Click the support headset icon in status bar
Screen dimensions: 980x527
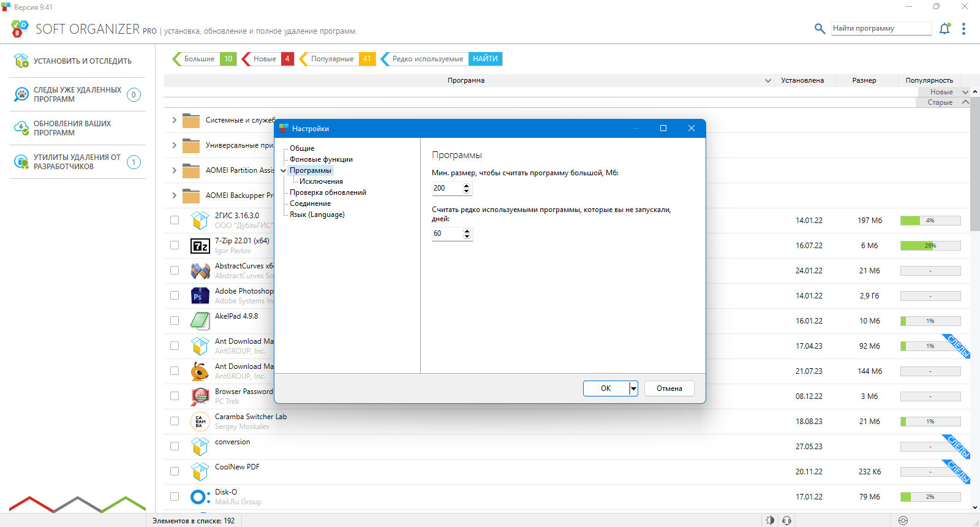click(x=787, y=520)
